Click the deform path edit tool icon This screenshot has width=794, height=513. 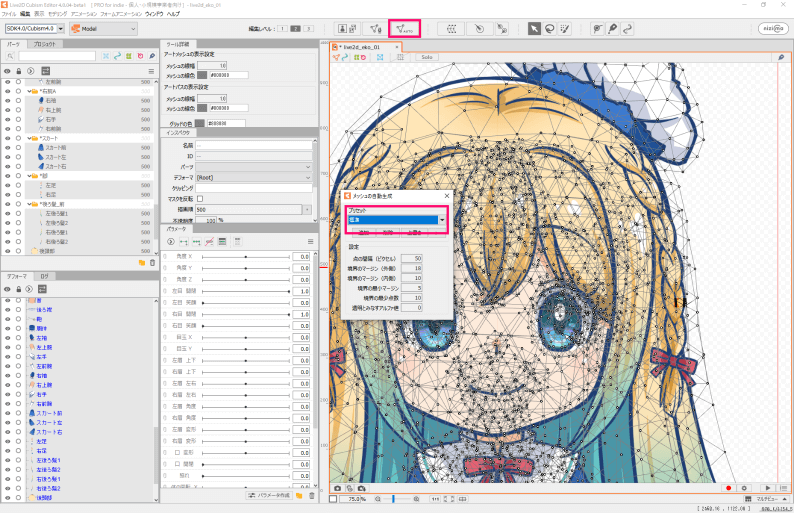tap(598, 29)
